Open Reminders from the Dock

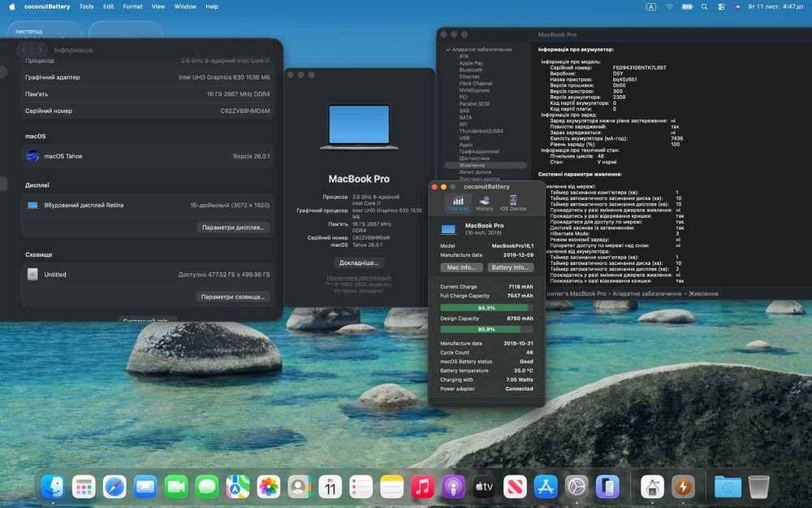361,487
